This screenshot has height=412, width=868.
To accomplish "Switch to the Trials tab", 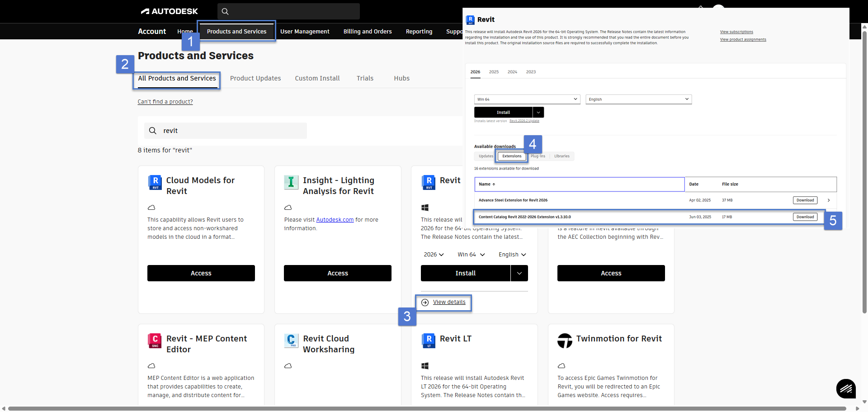I will [365, 78].
